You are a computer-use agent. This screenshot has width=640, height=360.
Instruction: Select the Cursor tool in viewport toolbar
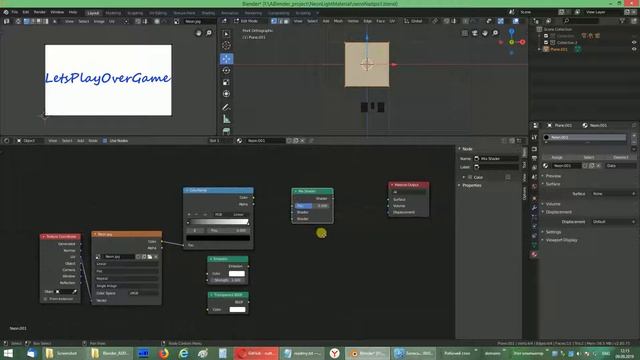(x=227, y=46)
